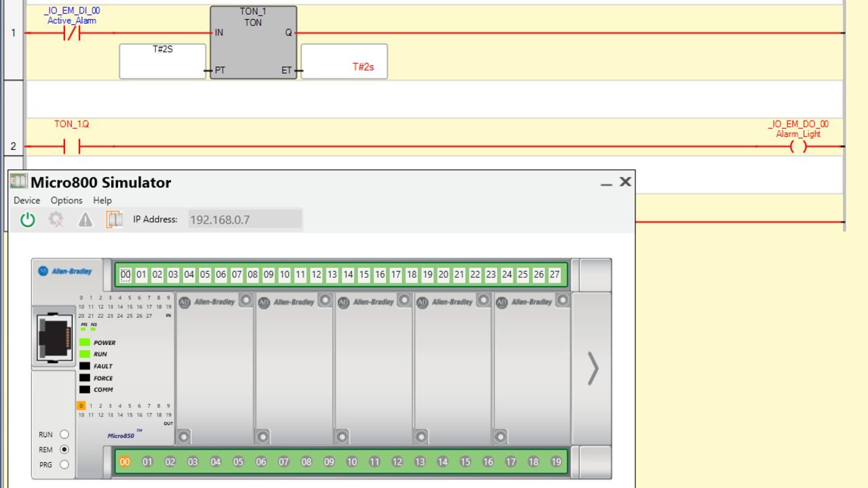Click round output terminal 19
This screenshot has height=488, width=868.
556,462
